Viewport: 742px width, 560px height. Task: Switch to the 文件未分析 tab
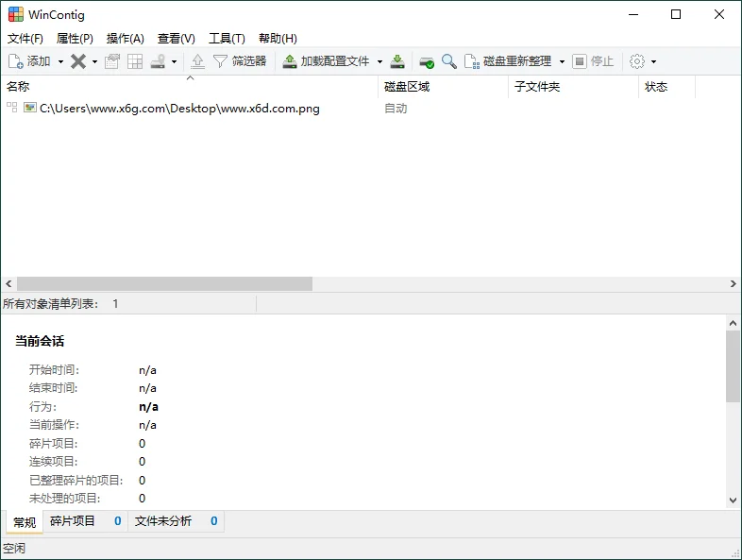pyautogui.click(x=176, y=521)
